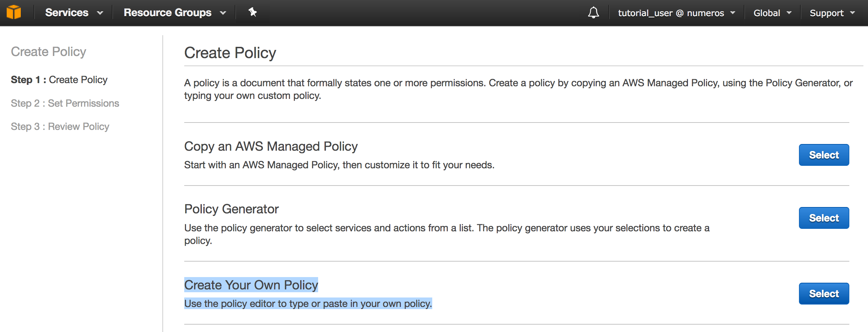Expand the Services dropdown menu

click(x=74, y=13)
